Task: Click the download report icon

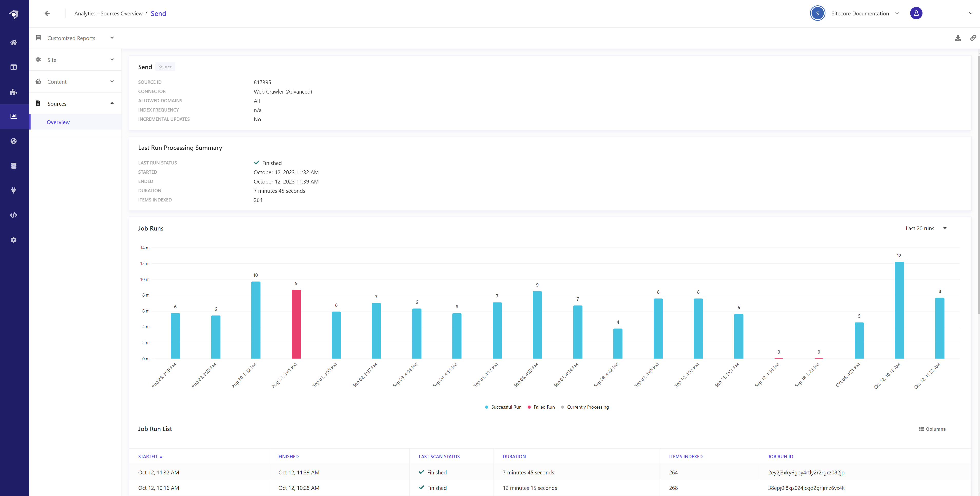Action: pyautogui.click(x=958, y=38)
